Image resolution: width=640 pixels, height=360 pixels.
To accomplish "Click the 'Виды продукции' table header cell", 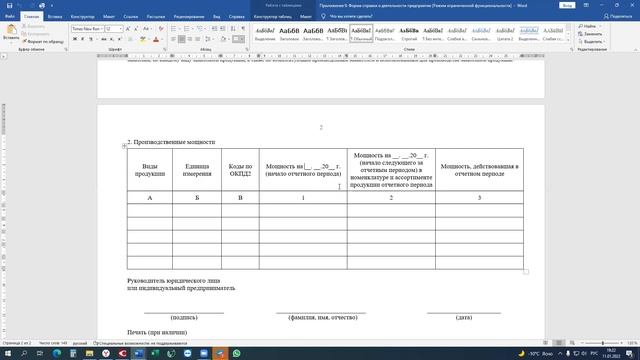I will coord(150,170).
